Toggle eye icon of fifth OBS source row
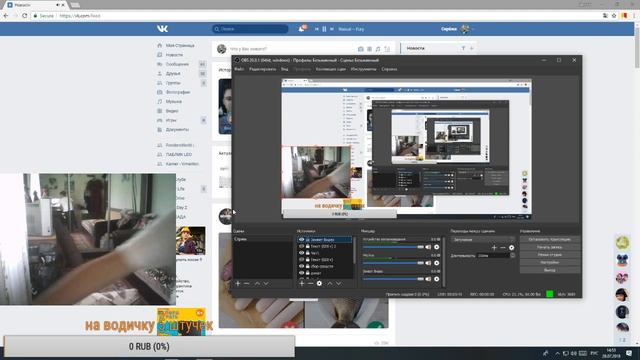 [302, 266]
